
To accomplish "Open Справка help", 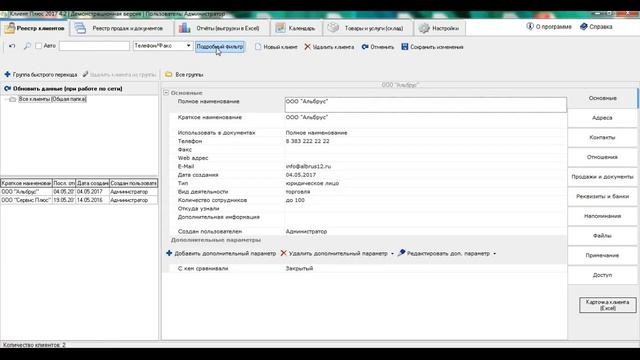I will pos(596,27).
